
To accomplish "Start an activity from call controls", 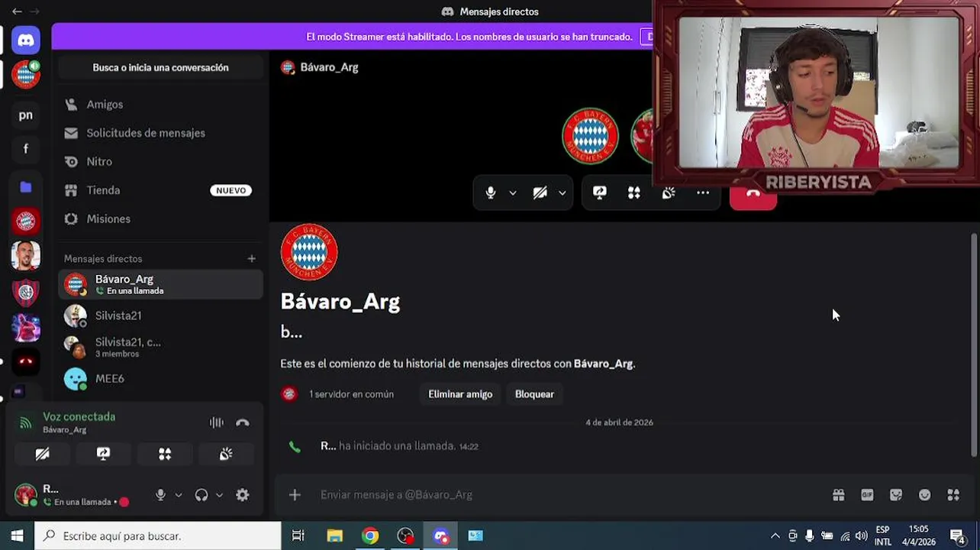I will click(634, 193).
